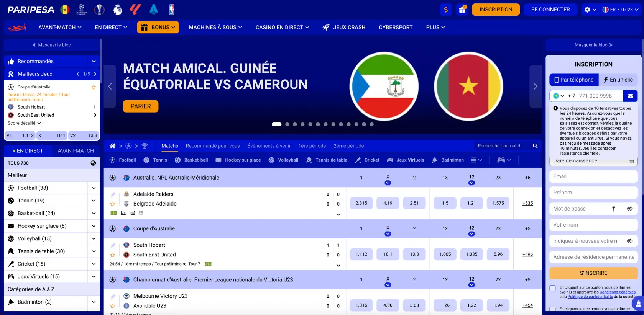
Task: Switch to Événements à venir tab
Action: pyautogui.click(x=269, y=146)
